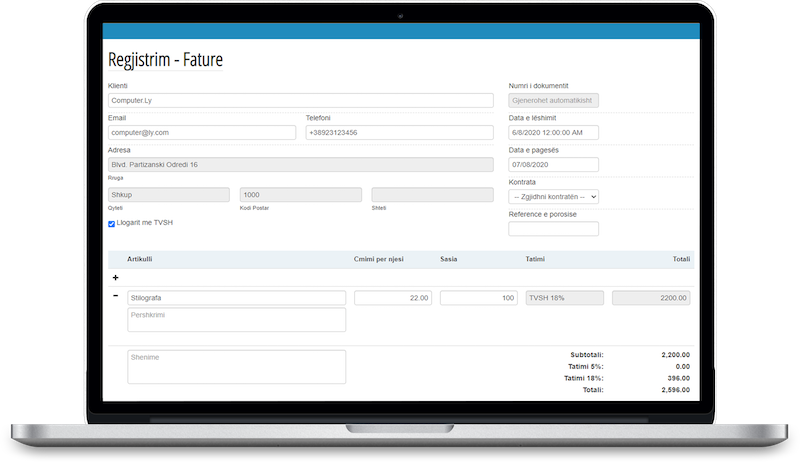Click the plus icon to add article row

pos(115,277)
